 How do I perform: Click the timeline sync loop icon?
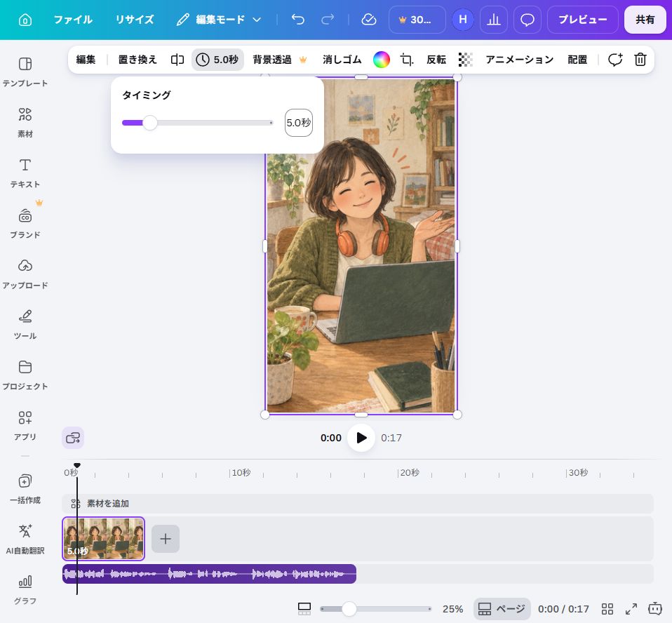tap(73, 438)
